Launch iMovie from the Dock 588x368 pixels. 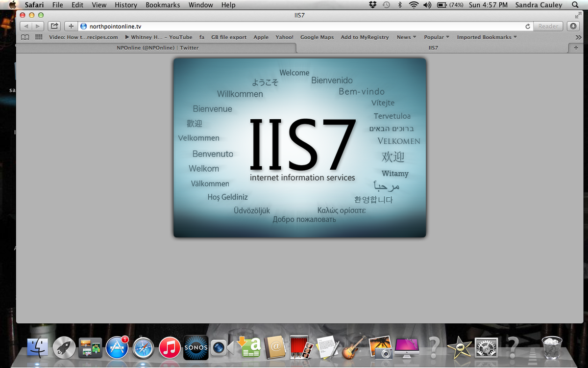pos(460,348)
